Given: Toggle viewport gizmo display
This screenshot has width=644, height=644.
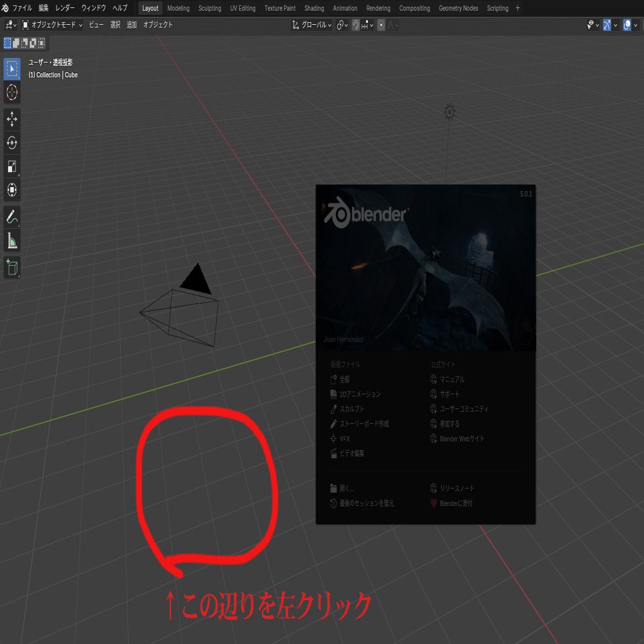Looking at the screenshot, I should [x=606, y=25].
